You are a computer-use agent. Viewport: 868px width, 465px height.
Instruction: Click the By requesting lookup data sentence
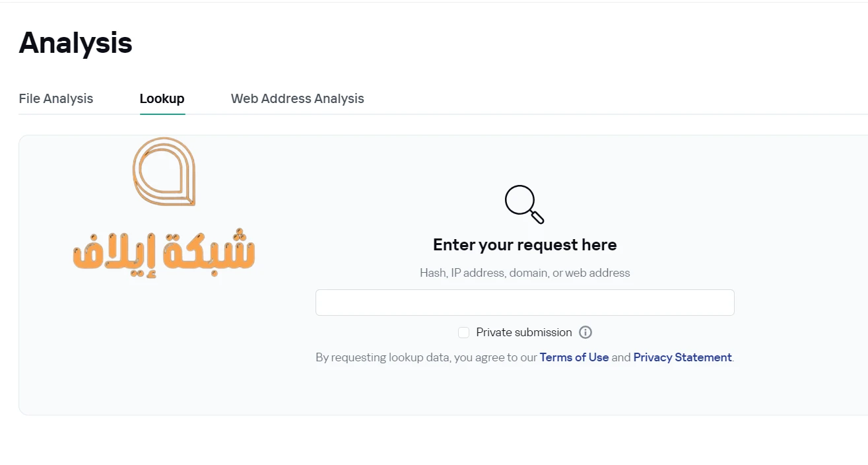[x=525, y=357]
